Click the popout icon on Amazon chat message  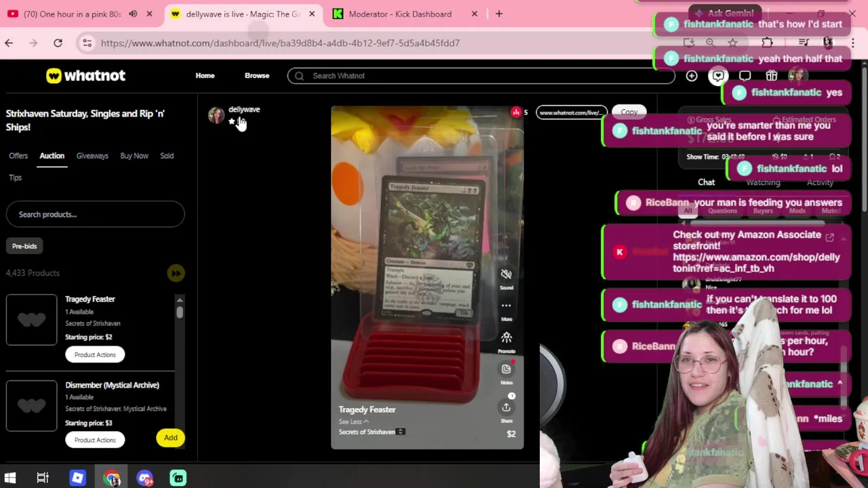829,238
